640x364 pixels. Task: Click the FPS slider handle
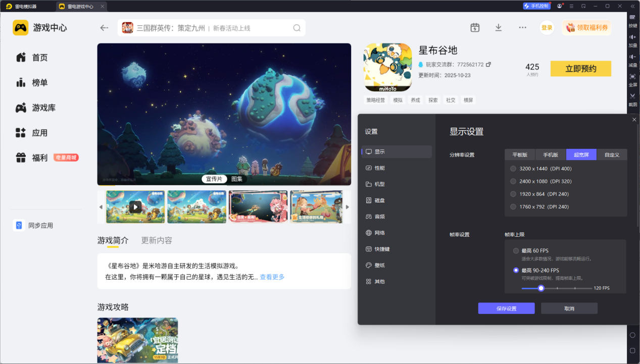[541, 288]
